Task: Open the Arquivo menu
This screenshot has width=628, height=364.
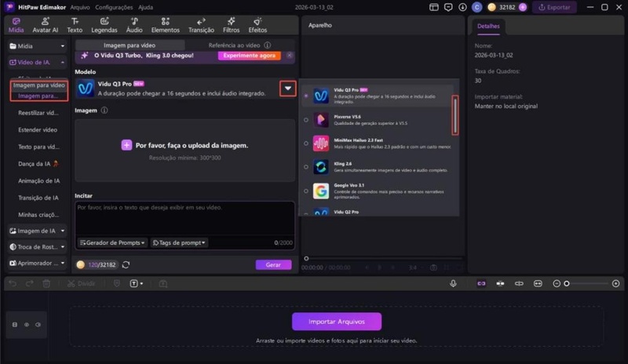Action: pyautogui.click(x=80, y=7)
